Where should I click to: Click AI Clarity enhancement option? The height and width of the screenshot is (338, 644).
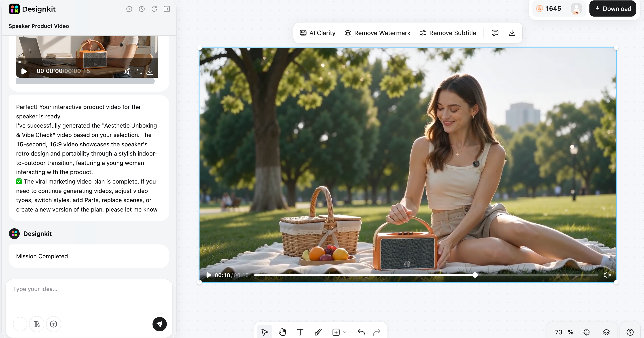(x=318, y=33)
